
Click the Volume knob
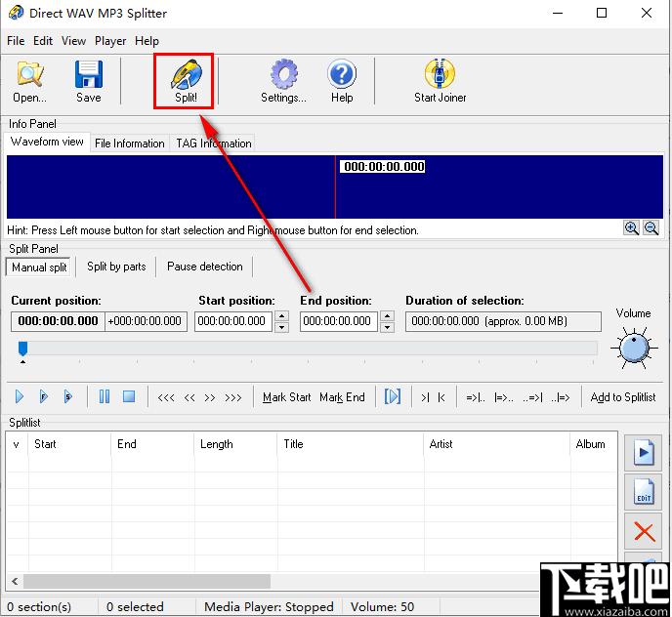(x=634, y=348)
